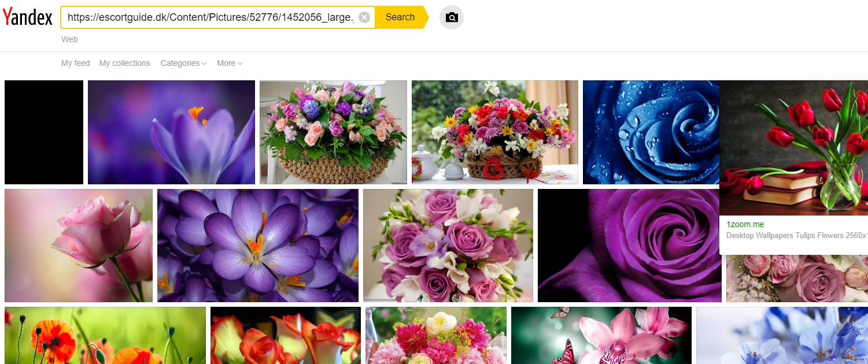Screen dimensions: 868x364
Task: Click the Yandex logo
Action: point(27,17)
